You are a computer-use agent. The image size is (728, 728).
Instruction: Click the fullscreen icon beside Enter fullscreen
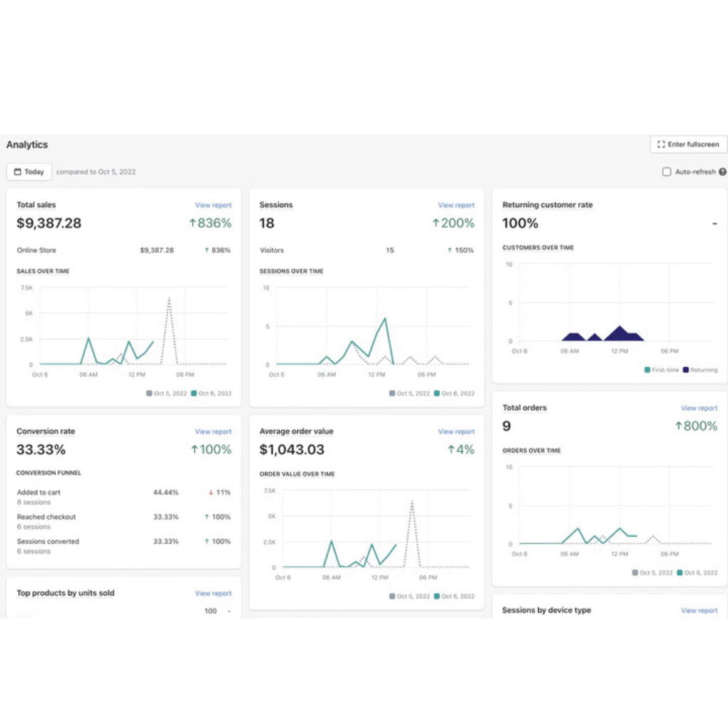pyautogui.click(x=661, y=144)
